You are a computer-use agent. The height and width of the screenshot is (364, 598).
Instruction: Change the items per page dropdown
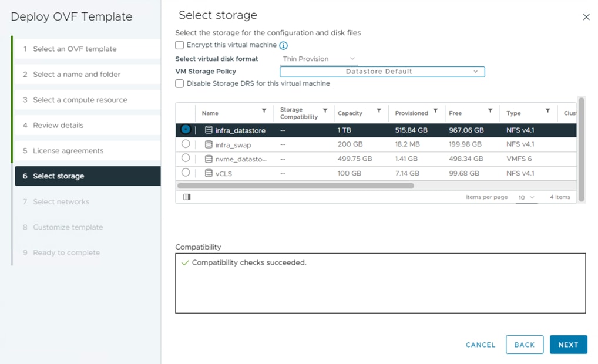point(526,197)
